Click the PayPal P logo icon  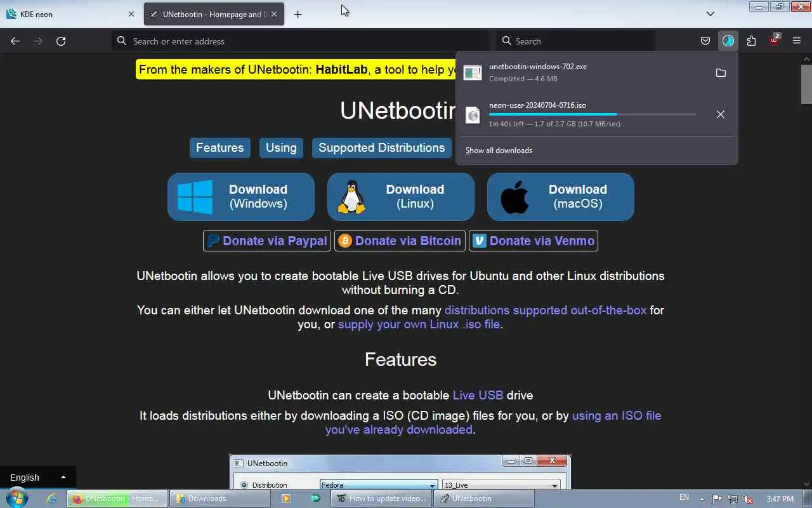pyautogui.click(x=213, y=241)
